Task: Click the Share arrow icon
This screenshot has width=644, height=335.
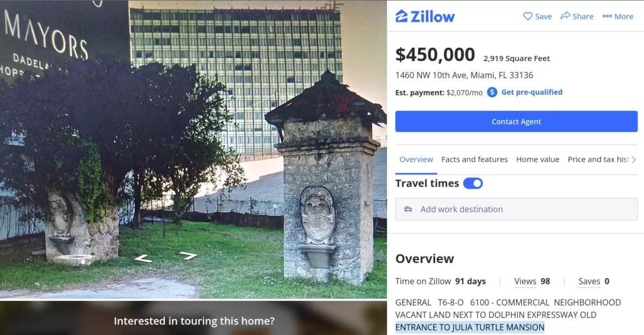Action: (x=565, y=16)
